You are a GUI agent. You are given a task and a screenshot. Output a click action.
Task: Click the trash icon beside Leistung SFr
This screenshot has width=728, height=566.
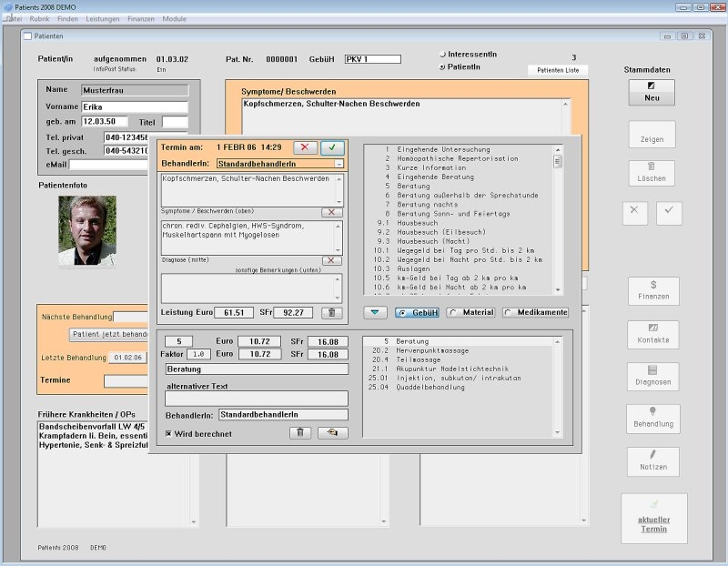tap(334, 313)
